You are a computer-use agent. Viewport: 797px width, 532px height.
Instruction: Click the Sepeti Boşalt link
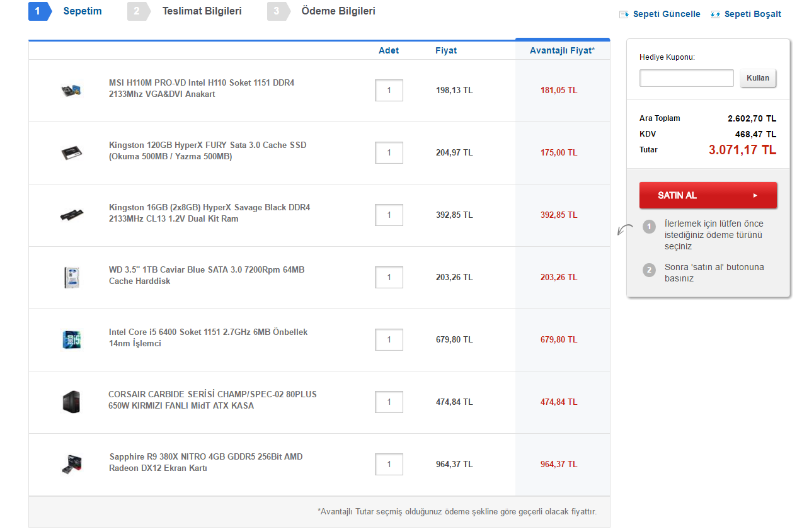pyautogui.click(x=753, y=14)
